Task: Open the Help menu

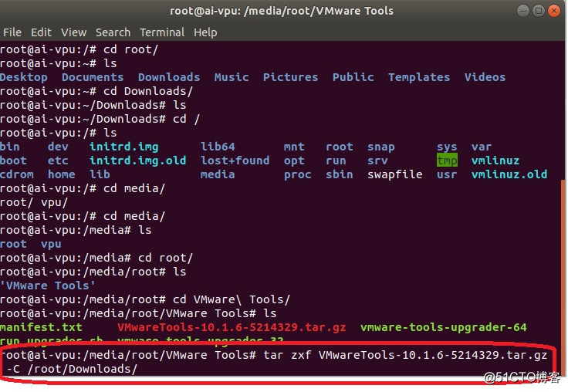Action: coord(205,32)
